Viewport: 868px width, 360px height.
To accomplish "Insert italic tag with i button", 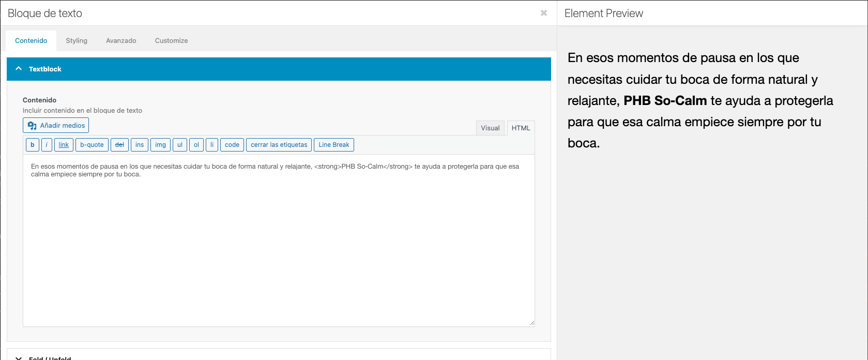I will pyautogui.click(x=47, y=145).
